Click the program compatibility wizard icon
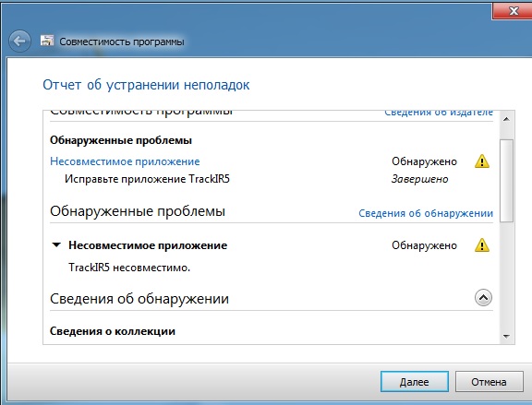Screen dimensions: 532x405 (47, 41)
